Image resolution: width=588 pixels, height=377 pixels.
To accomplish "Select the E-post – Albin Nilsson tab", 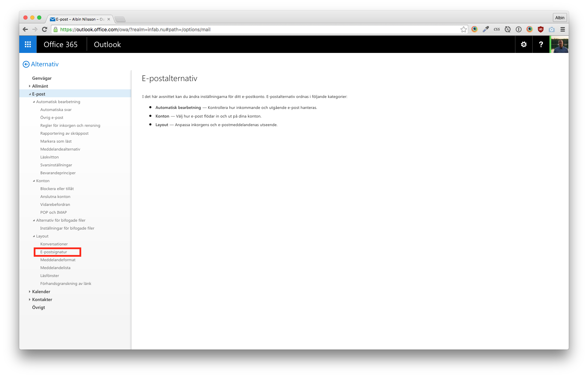I will click(80, 19).
